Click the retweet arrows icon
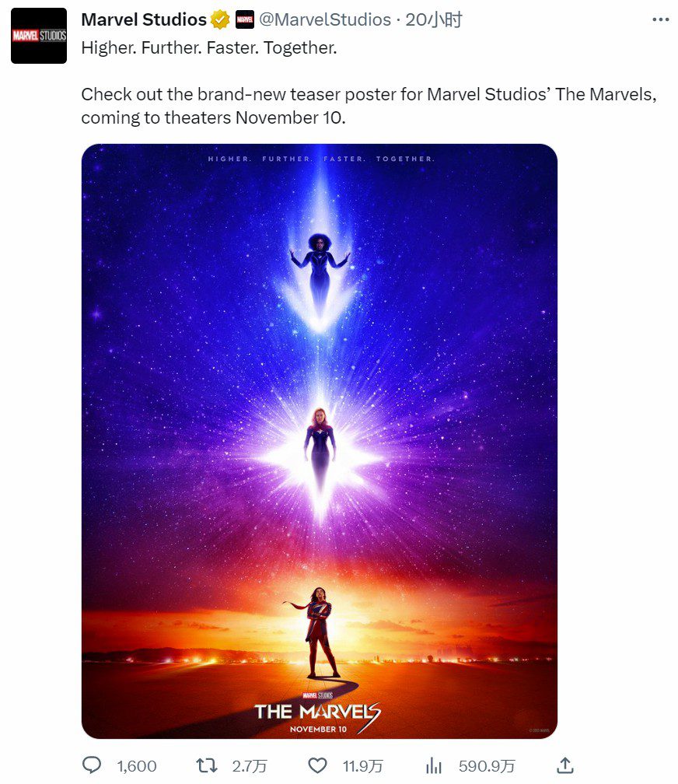Screen dimensions: 678x784 click(207, 765)
